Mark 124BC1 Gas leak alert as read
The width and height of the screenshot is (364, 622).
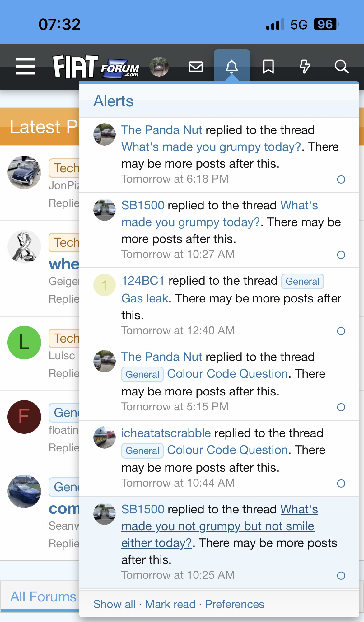(341, 331)
